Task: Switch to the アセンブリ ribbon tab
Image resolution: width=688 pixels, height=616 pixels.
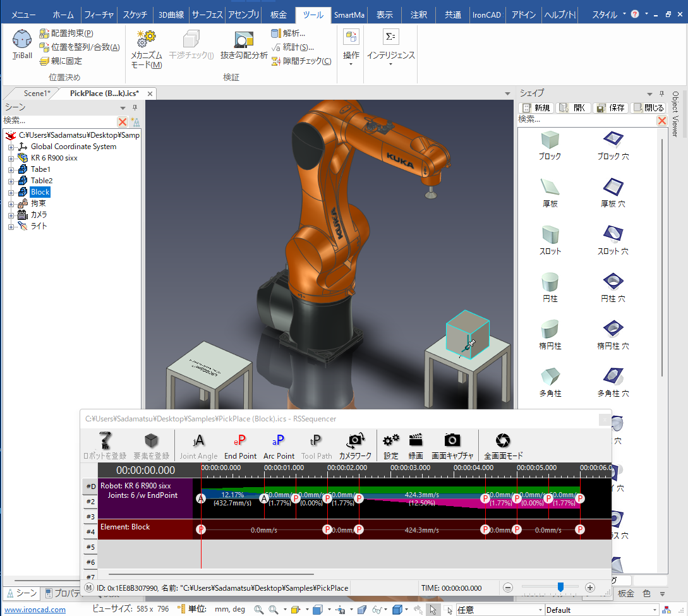Action: [x=243, y=15]
